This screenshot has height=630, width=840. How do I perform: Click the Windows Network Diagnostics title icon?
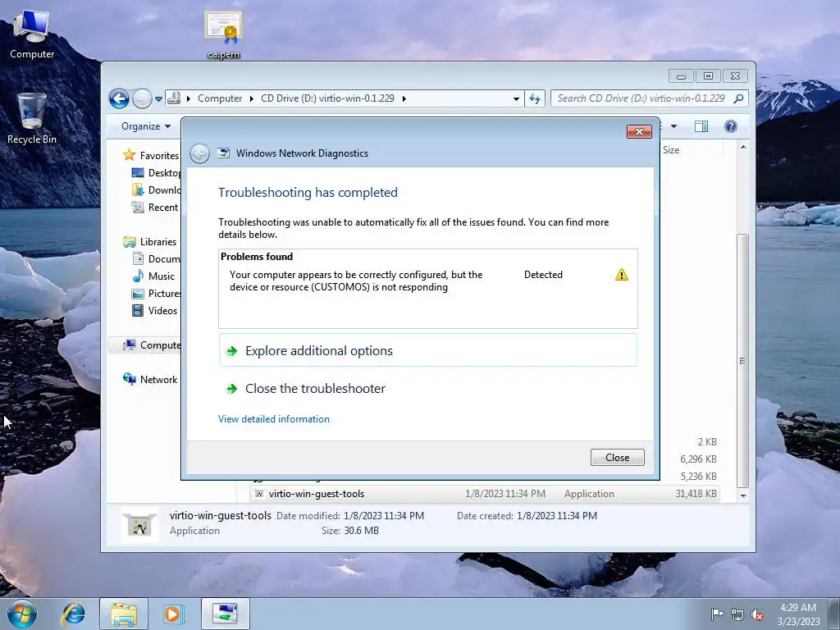tap(223, 153)
